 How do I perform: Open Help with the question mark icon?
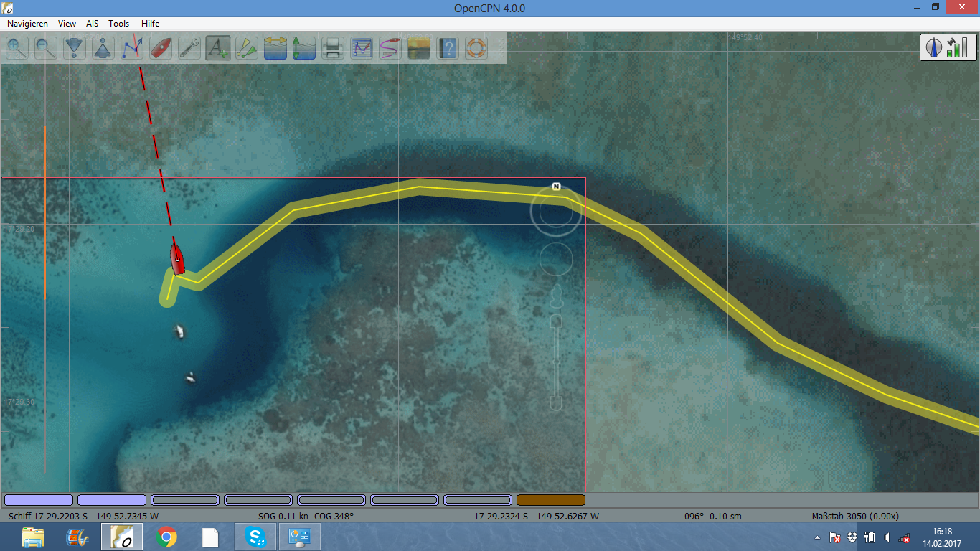(447, 48)
